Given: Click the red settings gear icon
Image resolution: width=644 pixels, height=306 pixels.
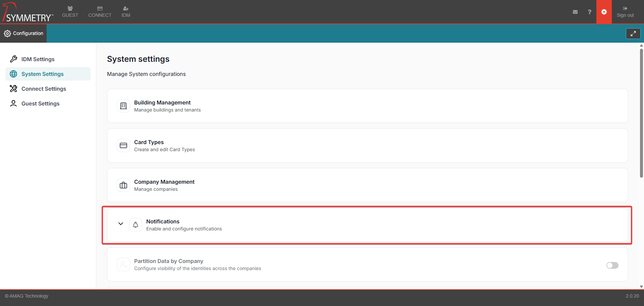Looking at the screenshot, I should pyautogui.click(x=604, y=12).
